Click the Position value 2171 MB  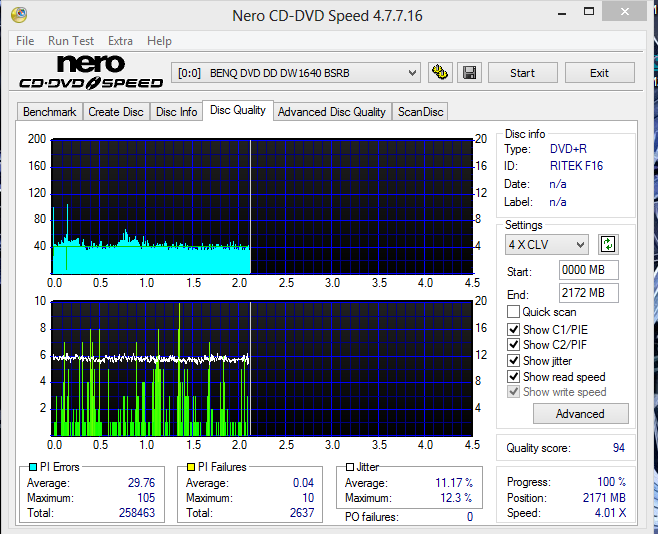point(604,498)
